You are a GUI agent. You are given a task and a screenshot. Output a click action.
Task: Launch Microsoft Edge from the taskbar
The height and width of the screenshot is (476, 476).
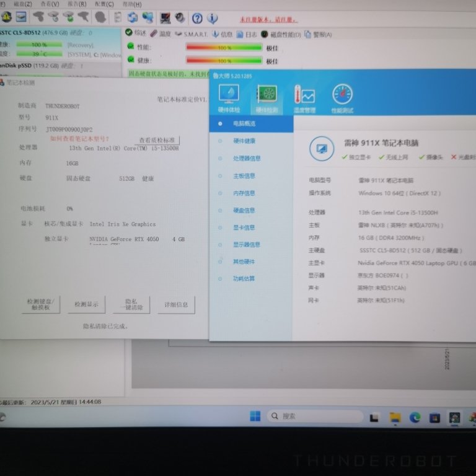point(415,418)
